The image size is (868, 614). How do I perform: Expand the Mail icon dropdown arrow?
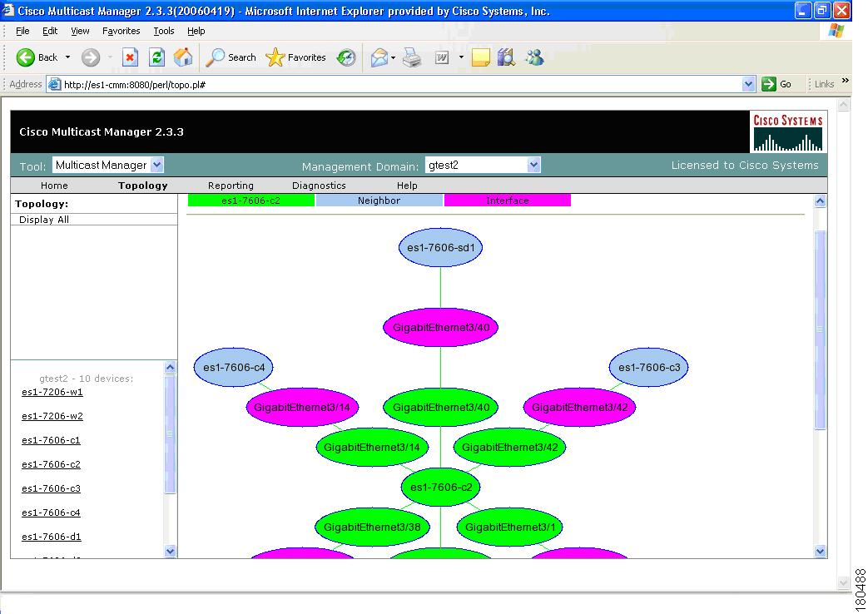pyautogui.click(x=393, y=57)
